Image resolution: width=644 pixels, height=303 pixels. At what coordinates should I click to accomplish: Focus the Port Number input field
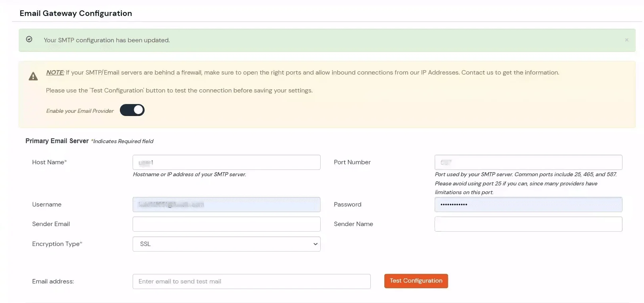click(528, 162)
